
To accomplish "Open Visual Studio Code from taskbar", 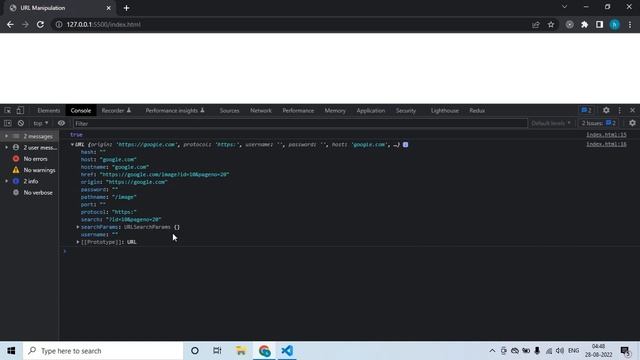I will coord(287,351).
